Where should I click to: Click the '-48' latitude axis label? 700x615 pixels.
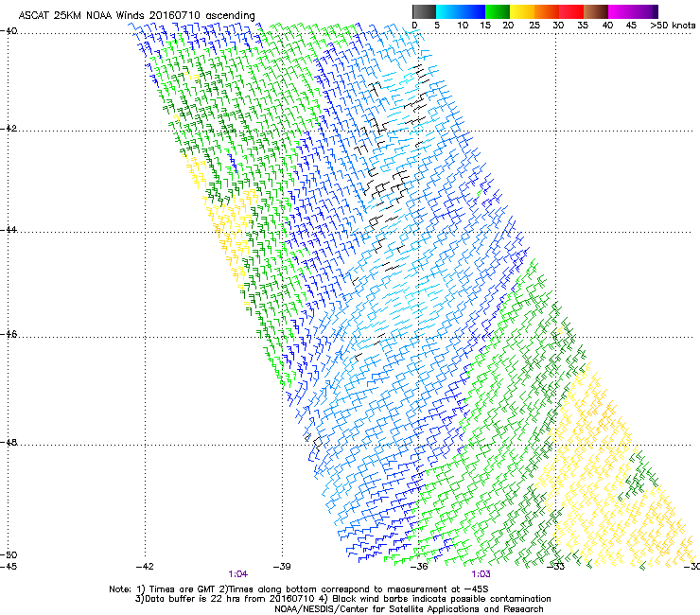[x=9, y=442]
